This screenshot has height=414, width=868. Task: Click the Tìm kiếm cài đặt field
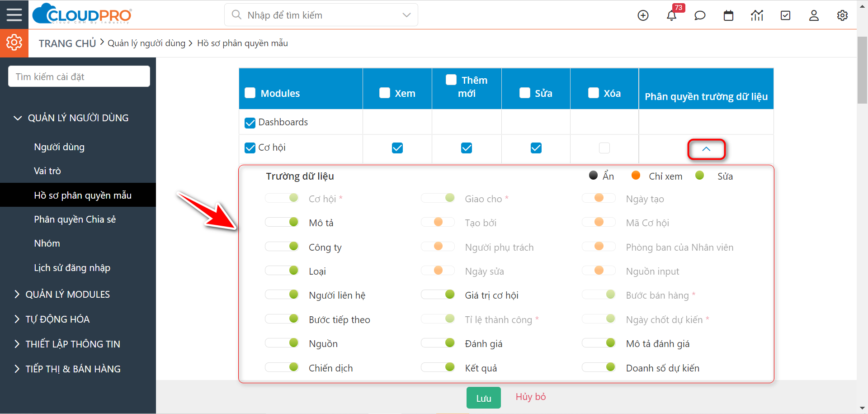coord(79,76)
